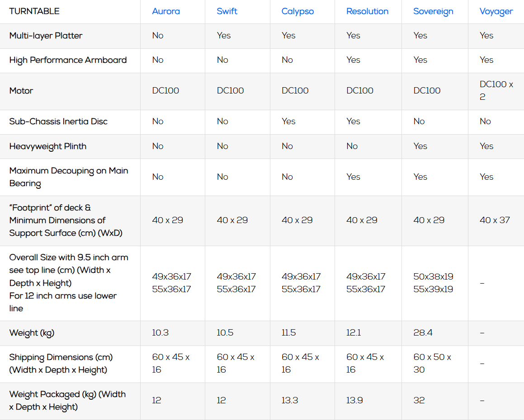Click Calypso's weight value 11.5
524x420 pixels.
pyautogui.click(x=289, y=333)
